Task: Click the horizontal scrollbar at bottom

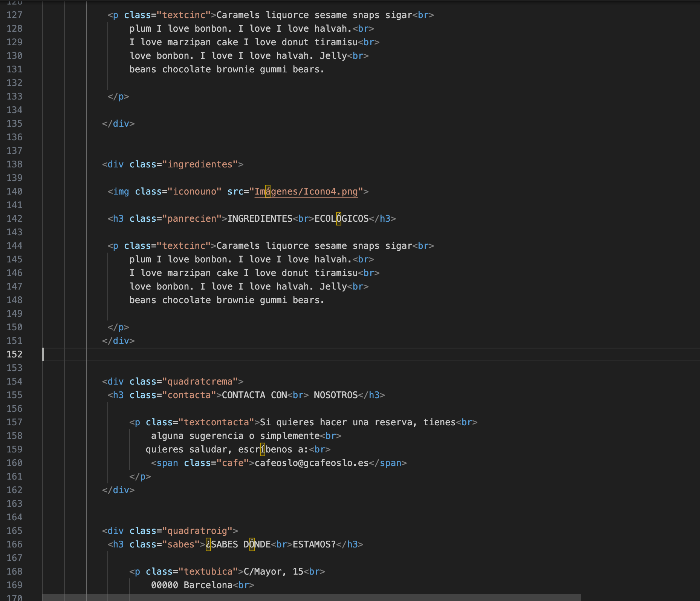Action: pyautogui.click(x=312, y=598)
